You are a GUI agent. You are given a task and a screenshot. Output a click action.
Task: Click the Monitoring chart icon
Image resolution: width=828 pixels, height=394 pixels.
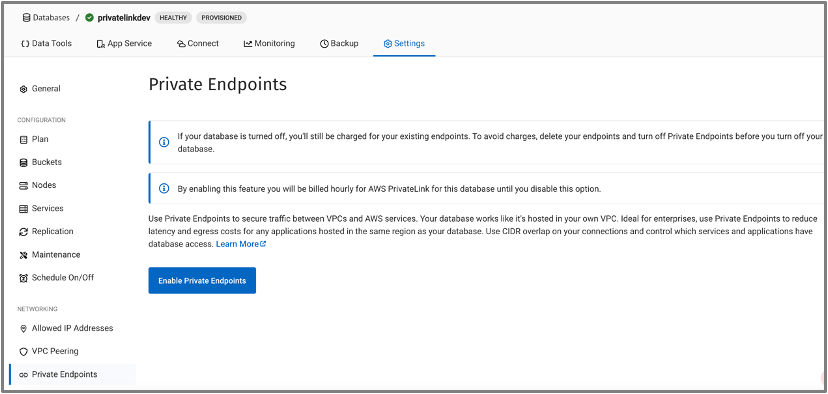248,44
